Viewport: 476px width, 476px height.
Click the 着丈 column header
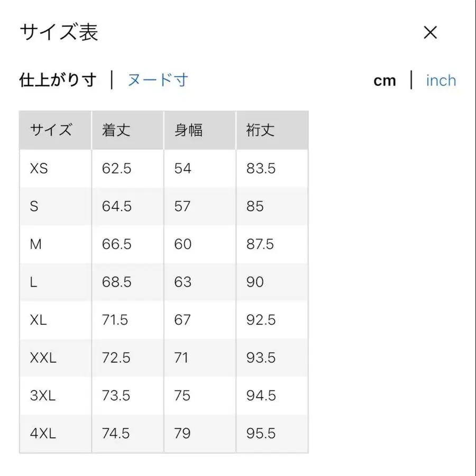115,130
